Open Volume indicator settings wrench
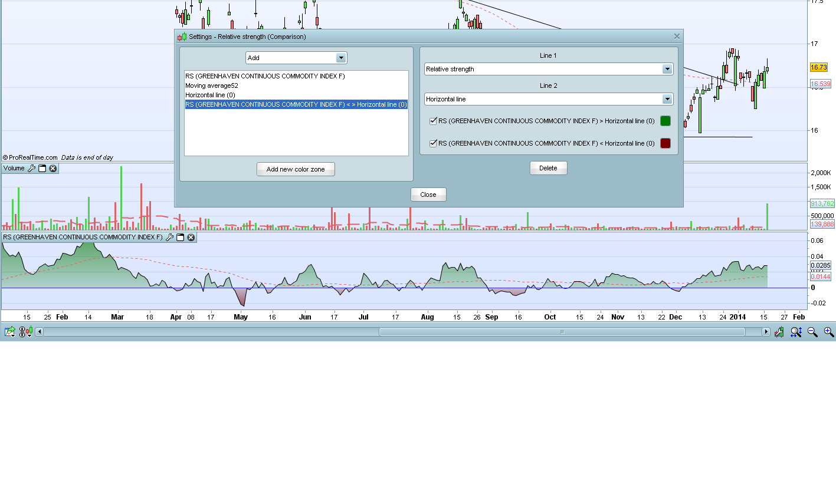 tap(32, 169)
